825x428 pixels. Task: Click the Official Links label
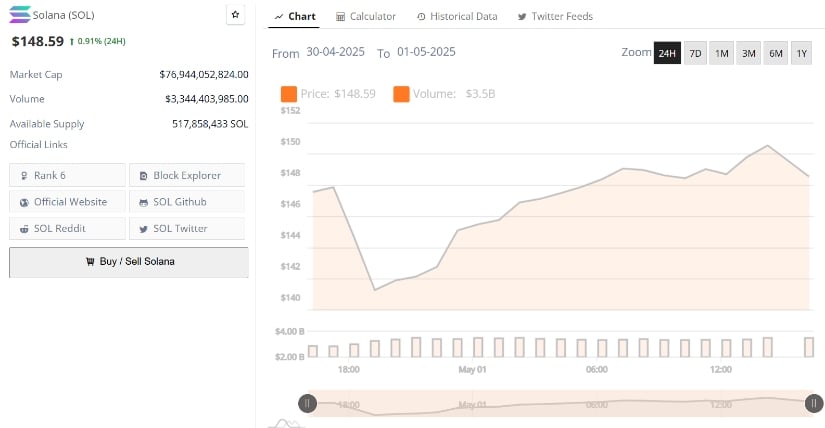[x=38, y=144]
